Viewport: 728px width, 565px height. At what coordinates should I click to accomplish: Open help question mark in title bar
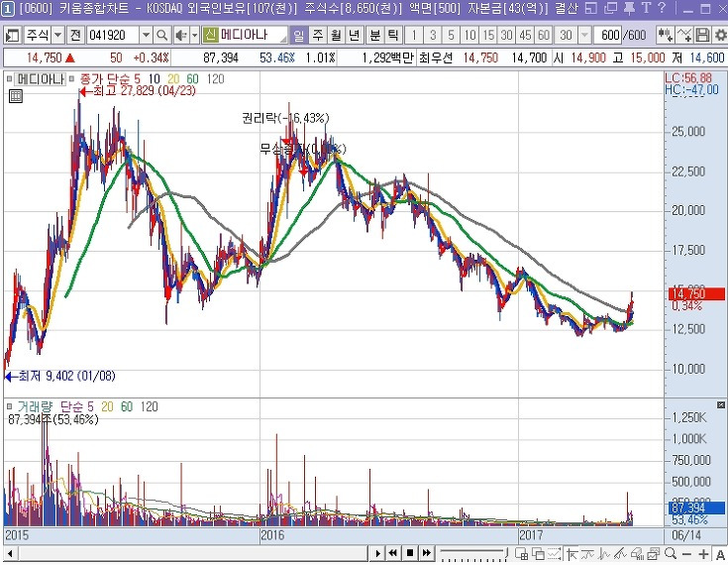click(x=662, y=8)
